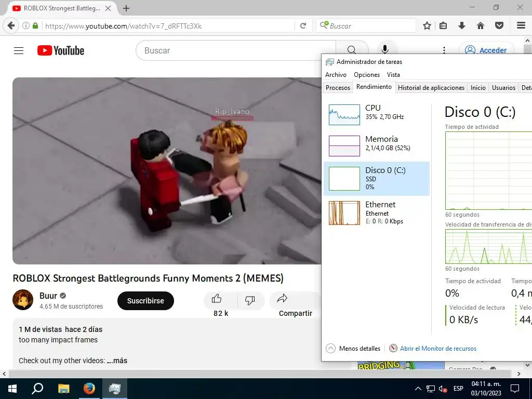Click the site info icon in address bar
532x399 pixels.
coord(26,26)
